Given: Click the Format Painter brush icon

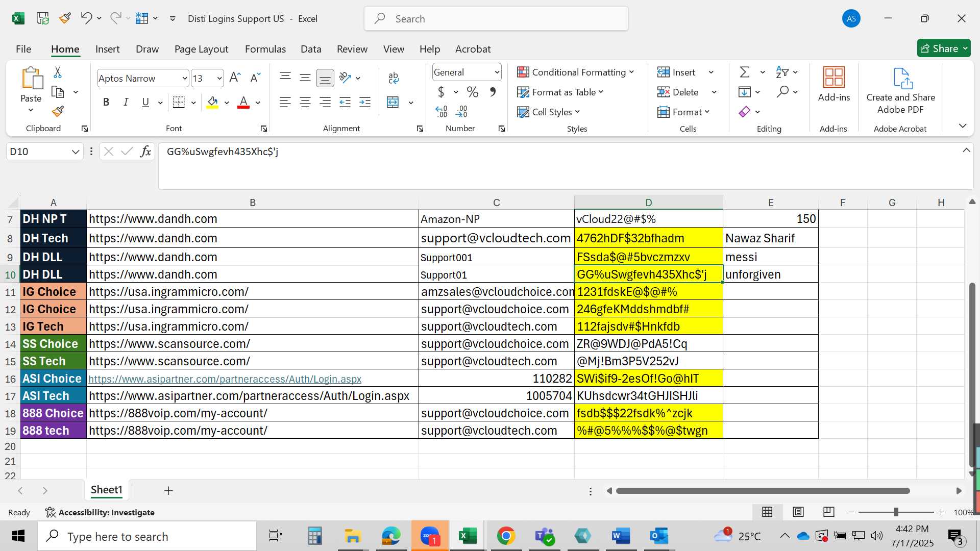Looking at the screenshot, I should click(58, 111).
